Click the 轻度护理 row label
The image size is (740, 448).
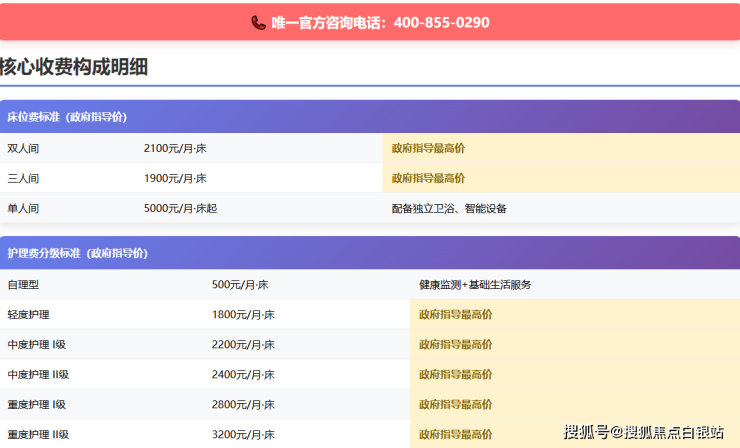pos(28,314)
